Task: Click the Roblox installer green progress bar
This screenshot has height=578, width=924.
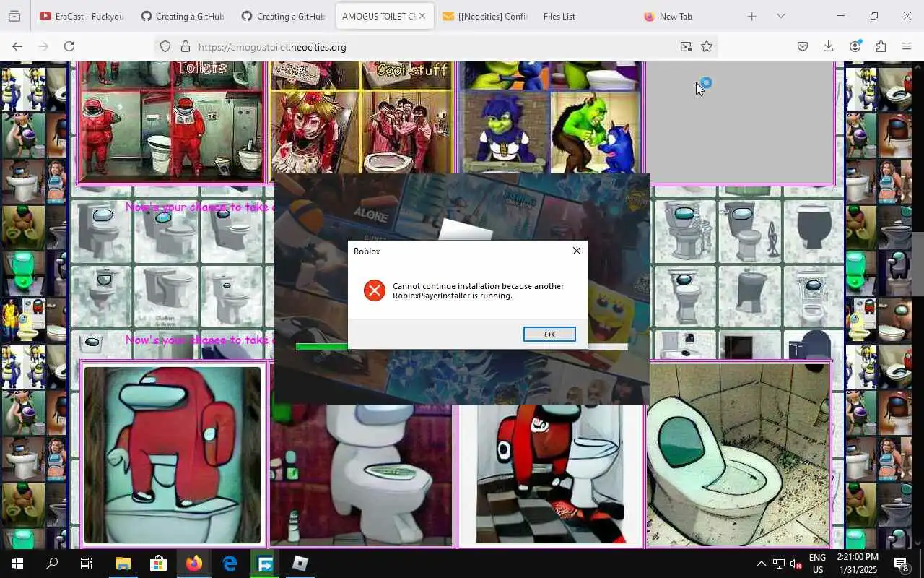Action: (321, 347)
